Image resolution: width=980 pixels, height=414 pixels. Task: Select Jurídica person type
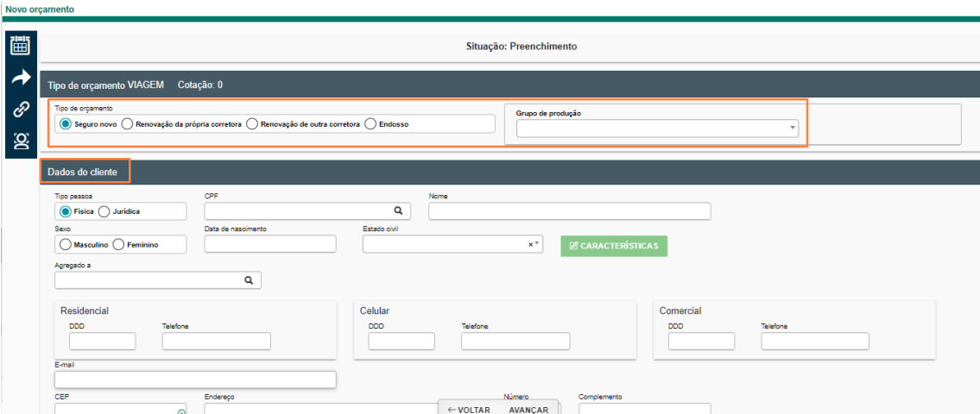coord(104,211)
